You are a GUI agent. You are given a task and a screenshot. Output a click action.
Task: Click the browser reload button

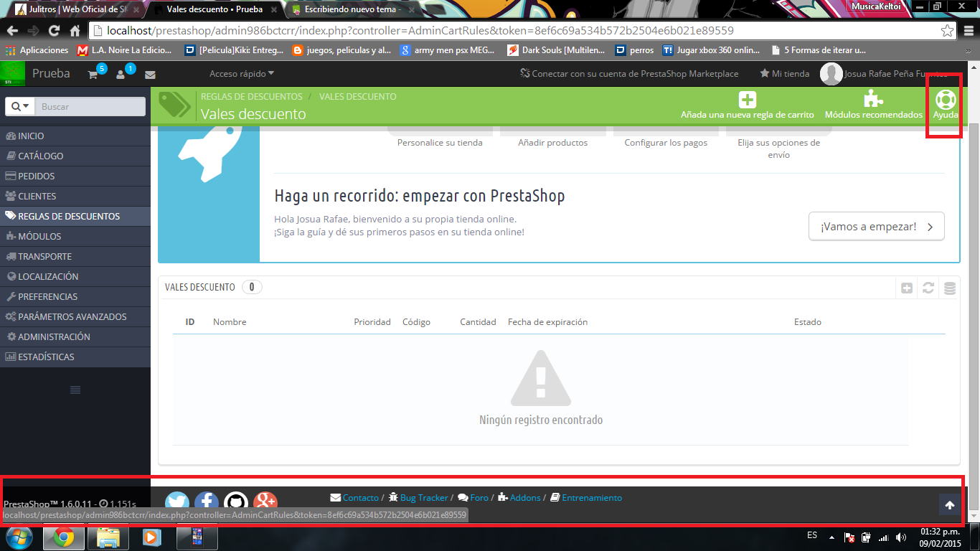(54, 31)
